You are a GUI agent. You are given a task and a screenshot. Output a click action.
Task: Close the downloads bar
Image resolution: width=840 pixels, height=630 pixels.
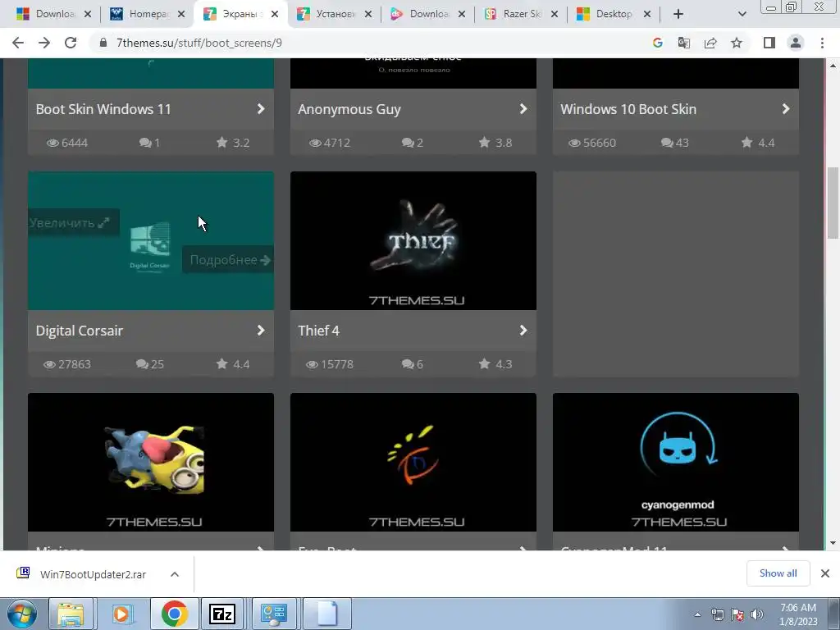[825, 573]
